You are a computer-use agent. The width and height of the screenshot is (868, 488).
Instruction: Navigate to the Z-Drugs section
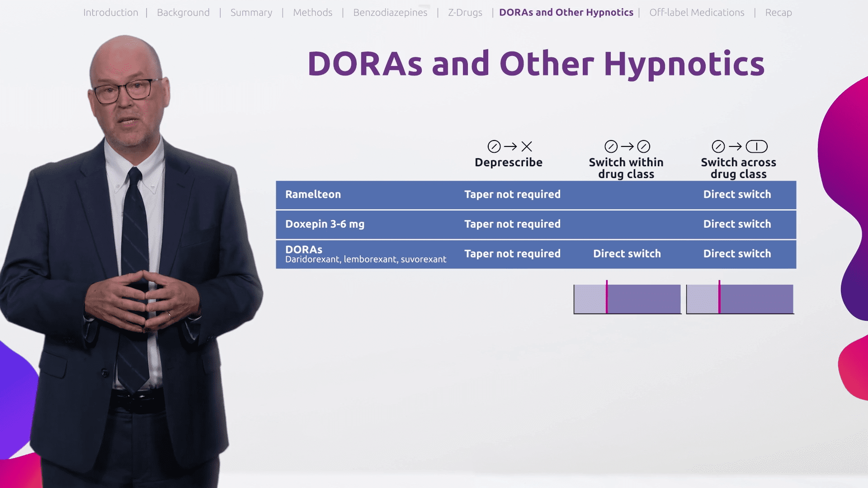coord(465,13)
